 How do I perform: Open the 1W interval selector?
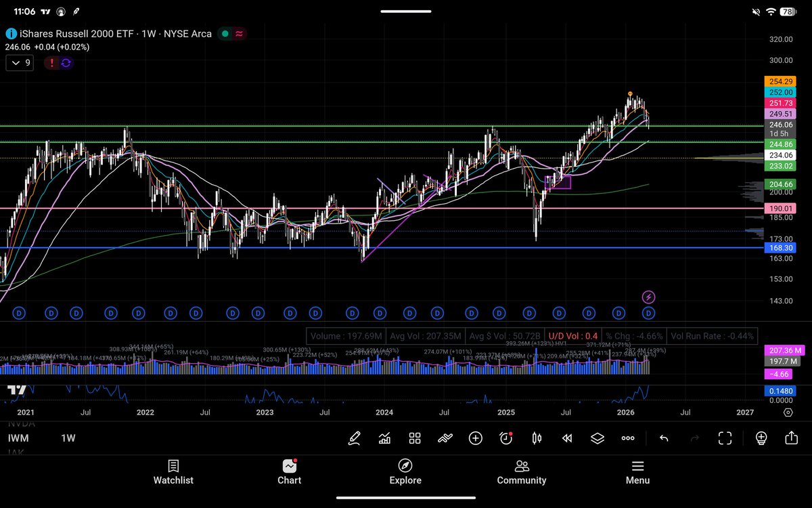[68, 438]
